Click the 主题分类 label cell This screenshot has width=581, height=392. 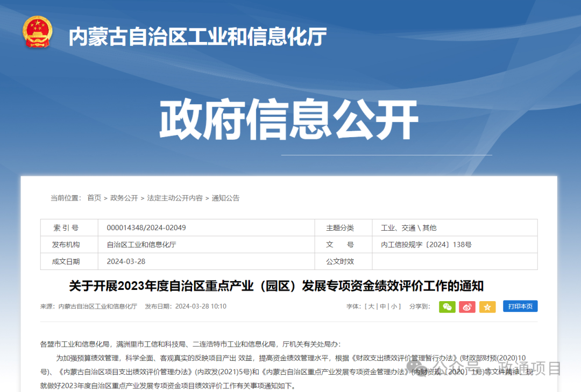point(343,228)
